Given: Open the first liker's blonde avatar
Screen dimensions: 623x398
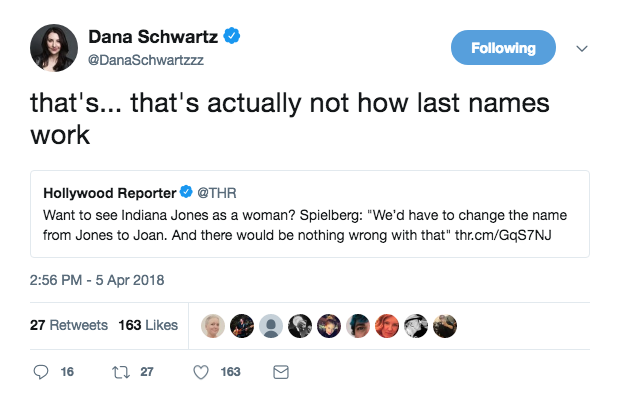Looking at the screenshot, I should click(x=213, y=326).
